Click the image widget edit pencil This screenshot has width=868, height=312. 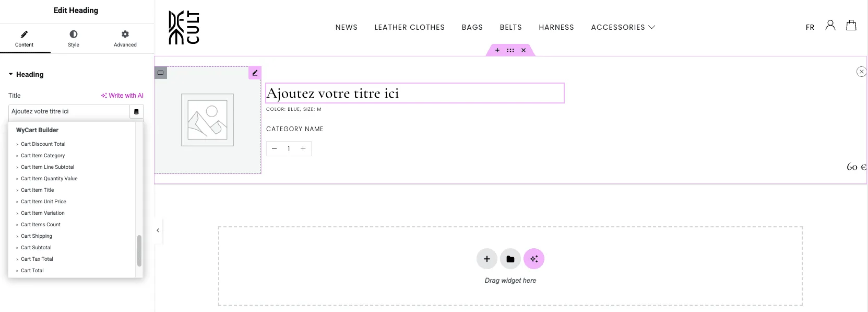(255, 73)
